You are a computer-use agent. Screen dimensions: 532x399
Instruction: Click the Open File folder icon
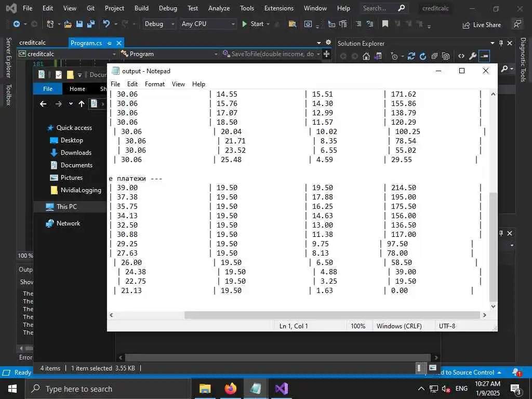[68, 24]
